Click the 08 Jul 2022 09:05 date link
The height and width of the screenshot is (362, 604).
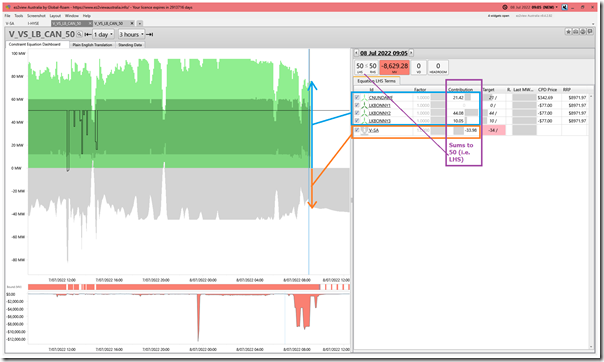tap(384, 53)
